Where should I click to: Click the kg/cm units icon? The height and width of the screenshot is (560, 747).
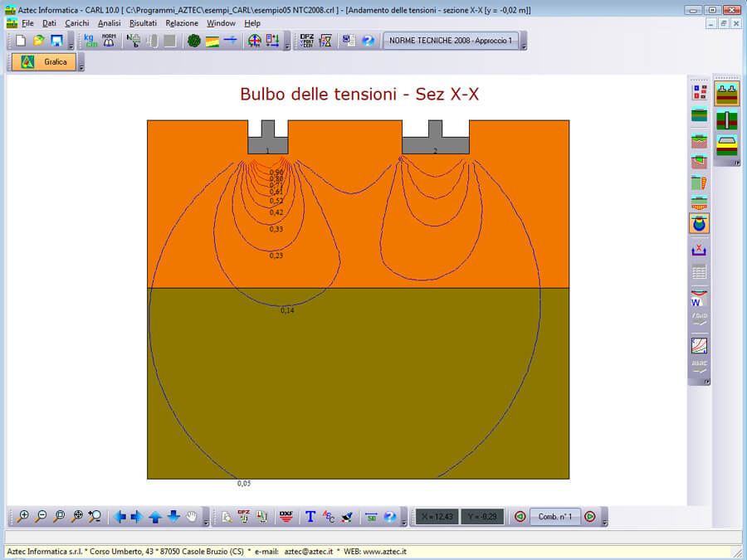[90, 41]
